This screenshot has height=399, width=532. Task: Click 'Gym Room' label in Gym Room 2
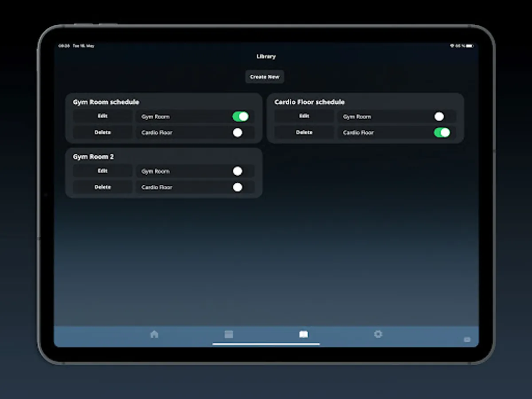[156, 171]
